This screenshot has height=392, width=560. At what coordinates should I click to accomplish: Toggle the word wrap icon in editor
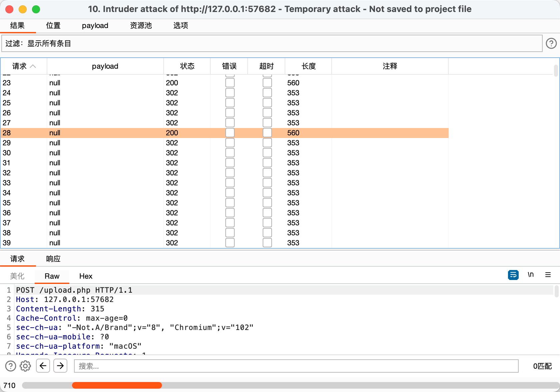point(513,275)
